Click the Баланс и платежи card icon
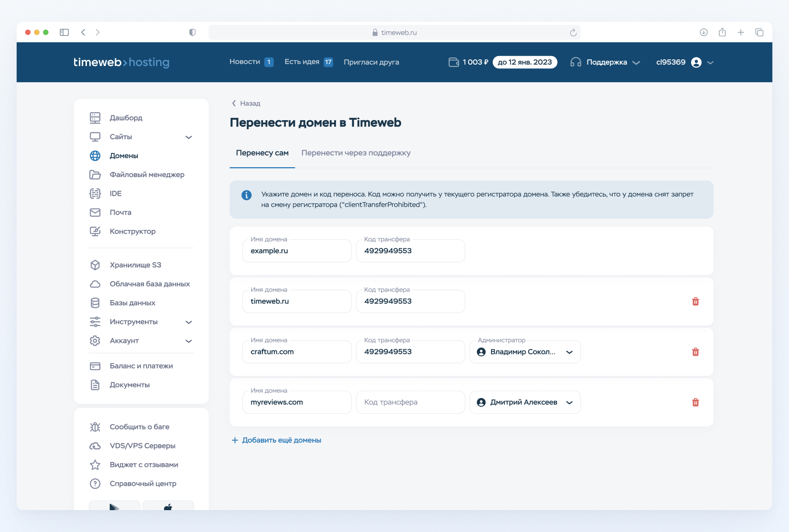 point(95,366)
